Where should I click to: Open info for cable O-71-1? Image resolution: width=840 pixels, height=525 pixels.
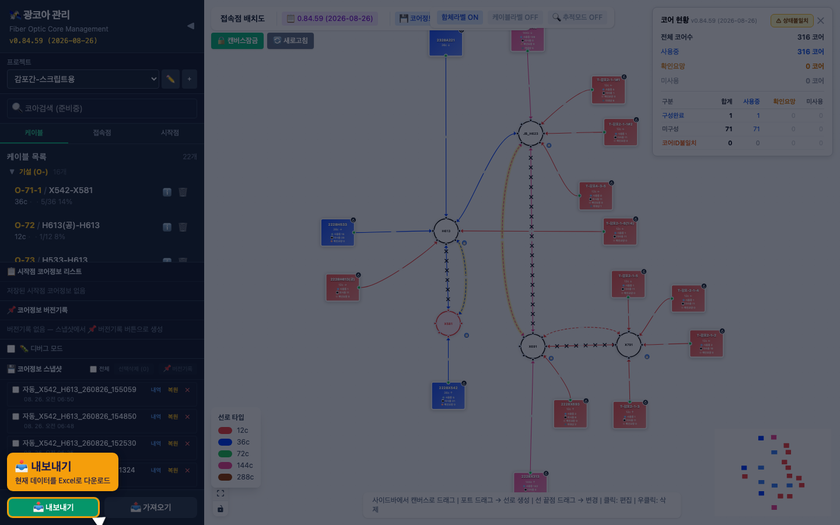pos(167,192)
